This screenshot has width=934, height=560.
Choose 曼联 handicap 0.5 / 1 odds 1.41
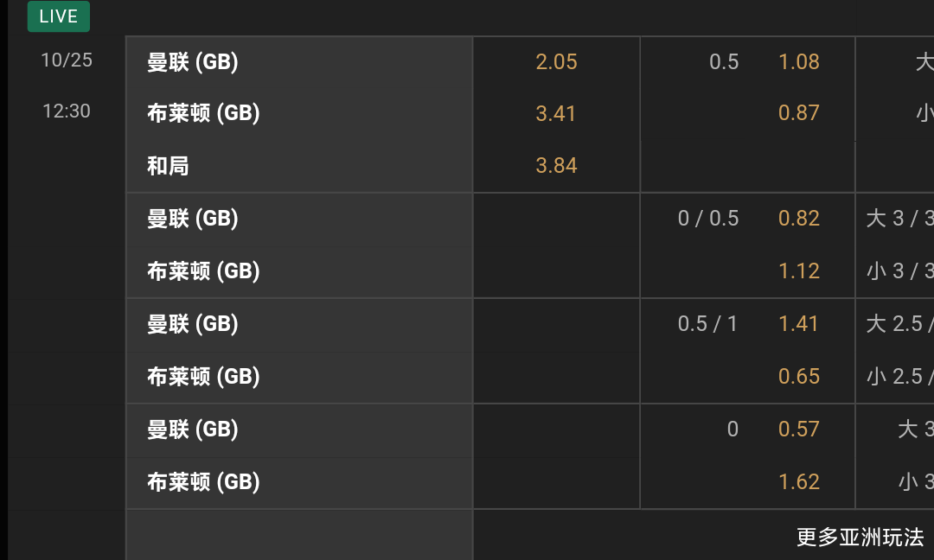click(x=798, y=324)
